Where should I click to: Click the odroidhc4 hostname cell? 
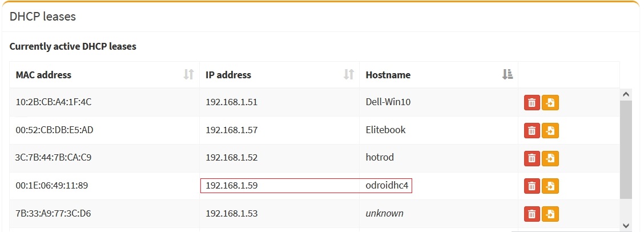coord(387,186)
